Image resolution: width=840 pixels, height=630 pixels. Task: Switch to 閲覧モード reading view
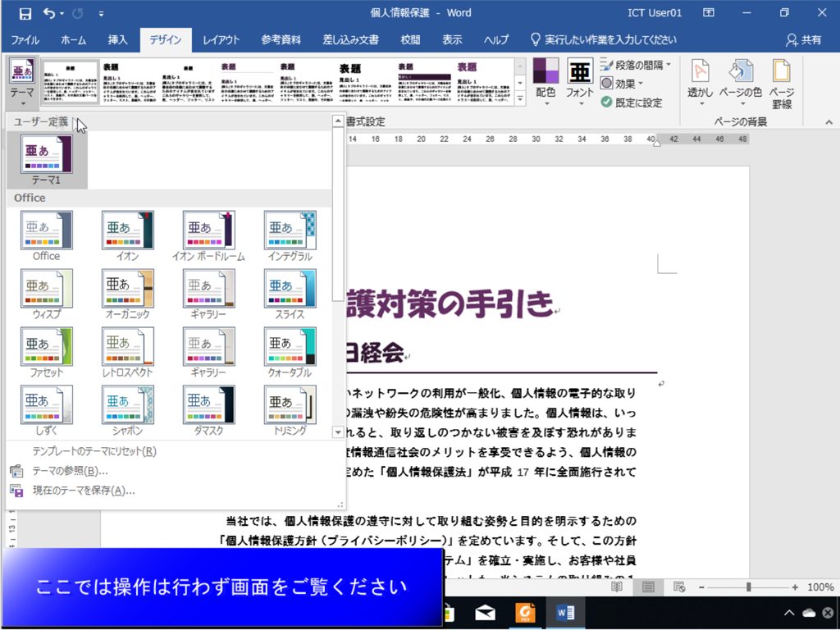(x=617, y=587)
